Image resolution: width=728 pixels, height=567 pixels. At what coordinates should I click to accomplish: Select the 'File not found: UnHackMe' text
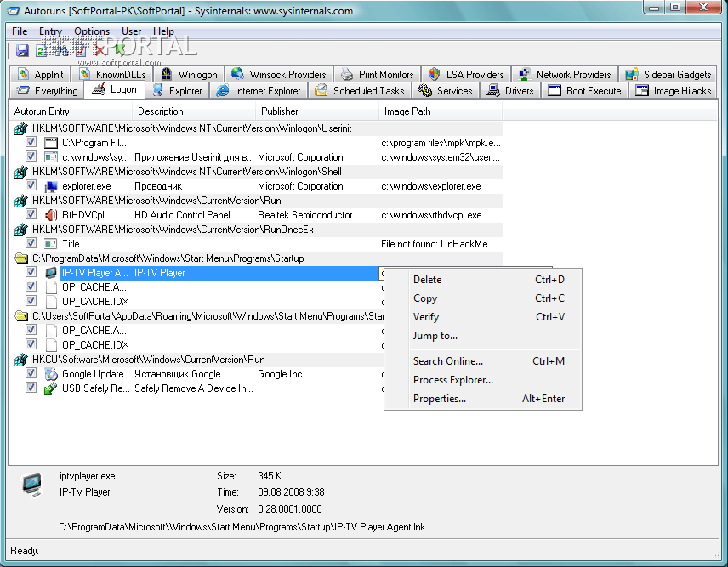coord(434,244)
